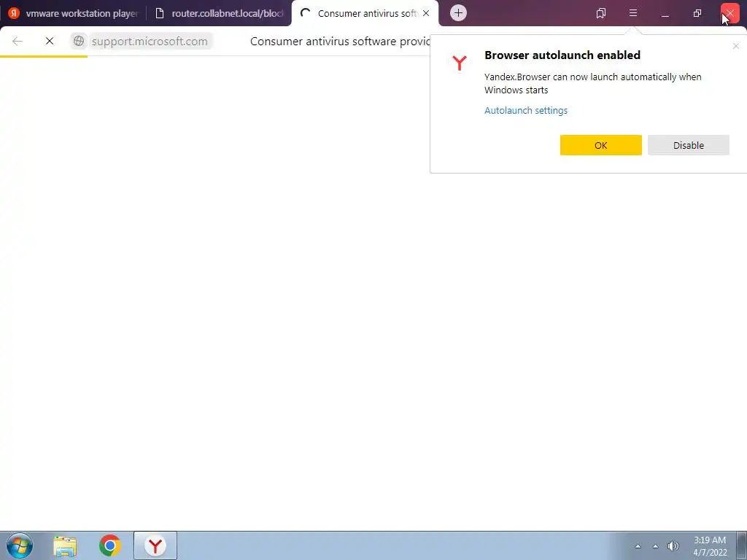
Task: Click Disable to turn off autolaunch
Action: click(689, 145)
